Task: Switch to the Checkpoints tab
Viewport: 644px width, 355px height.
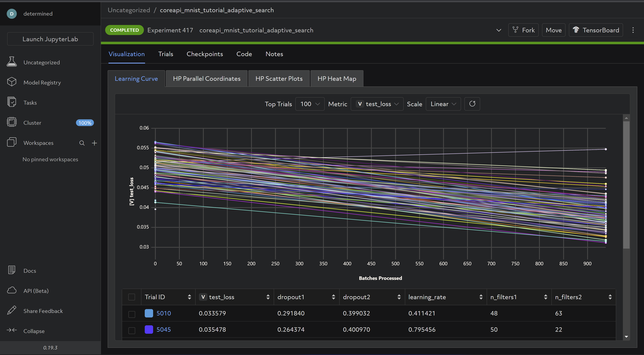Action: pyautogui.click(x=204, y=54)
